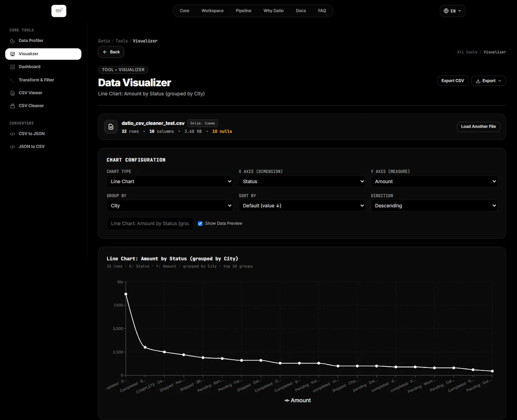Click the Load Another File button
Viewport: 517px width, 420px height.
(x=478, y=127)
